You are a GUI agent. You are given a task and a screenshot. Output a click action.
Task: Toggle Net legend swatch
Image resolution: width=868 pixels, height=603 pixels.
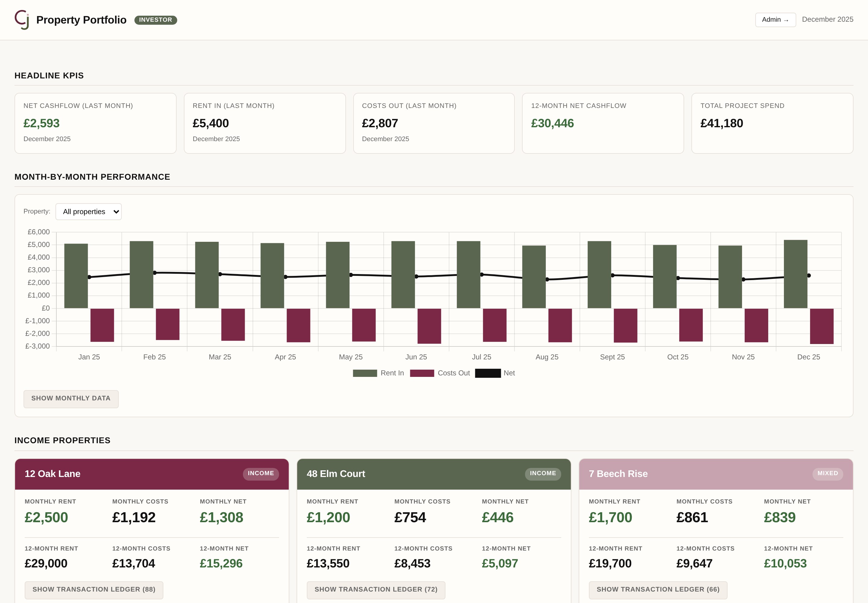click(x=488, y=373)
